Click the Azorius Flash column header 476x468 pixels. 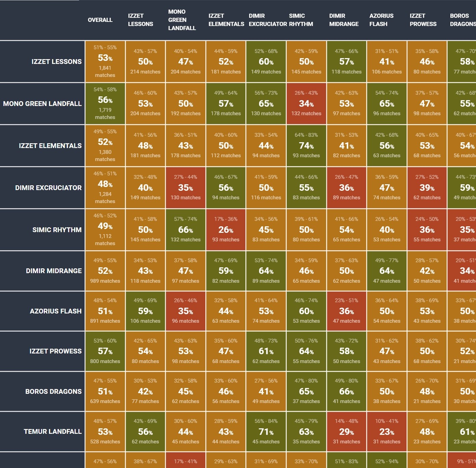(381, 20)
